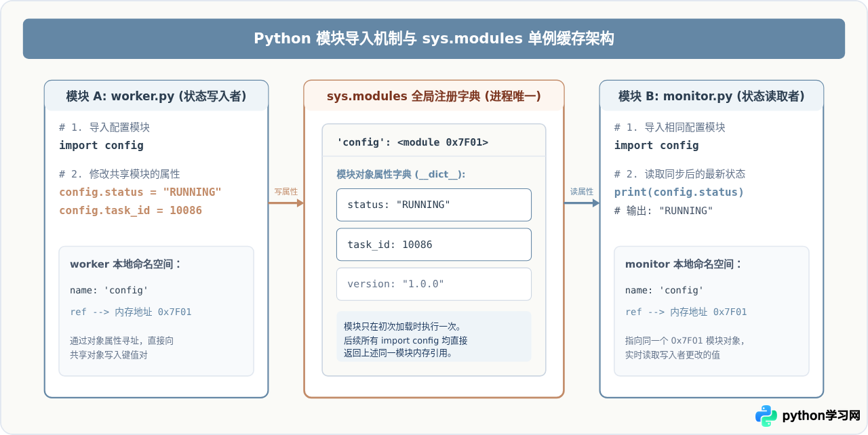Click the 'config': <module 0x7F01> entry
This screenshot has width=868, height=435.
click(412, 142)
